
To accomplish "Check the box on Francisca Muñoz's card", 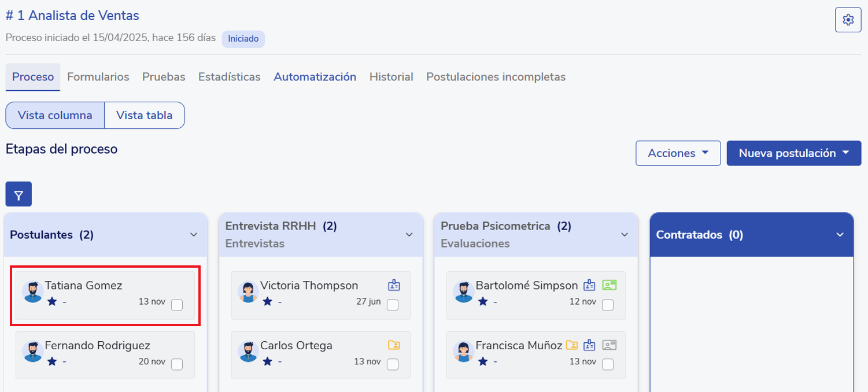I will 607,364.
